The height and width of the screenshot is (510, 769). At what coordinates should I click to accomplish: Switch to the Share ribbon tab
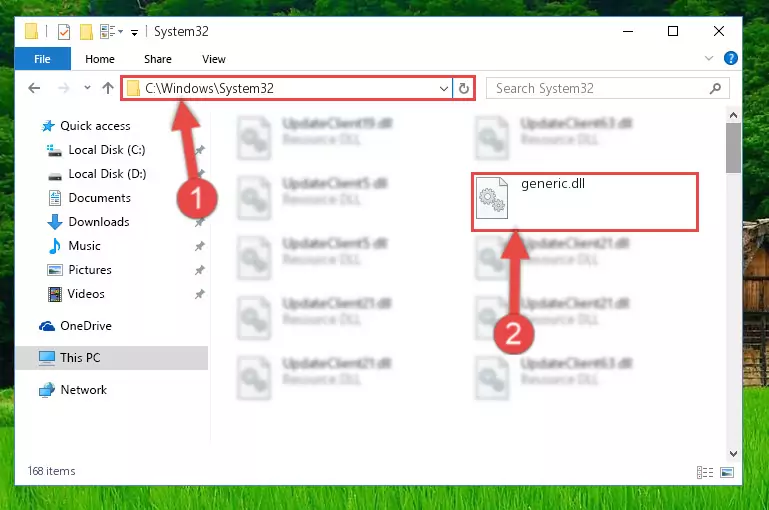158,59
